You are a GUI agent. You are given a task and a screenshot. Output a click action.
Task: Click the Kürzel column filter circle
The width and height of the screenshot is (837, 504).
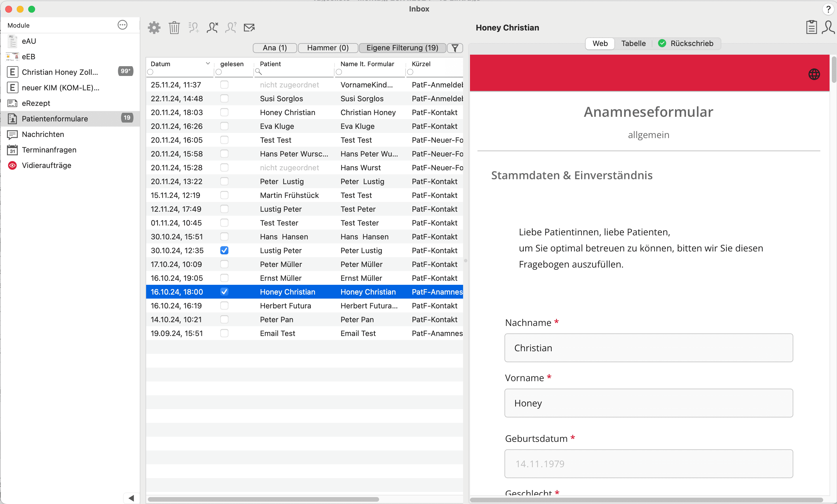410,72
